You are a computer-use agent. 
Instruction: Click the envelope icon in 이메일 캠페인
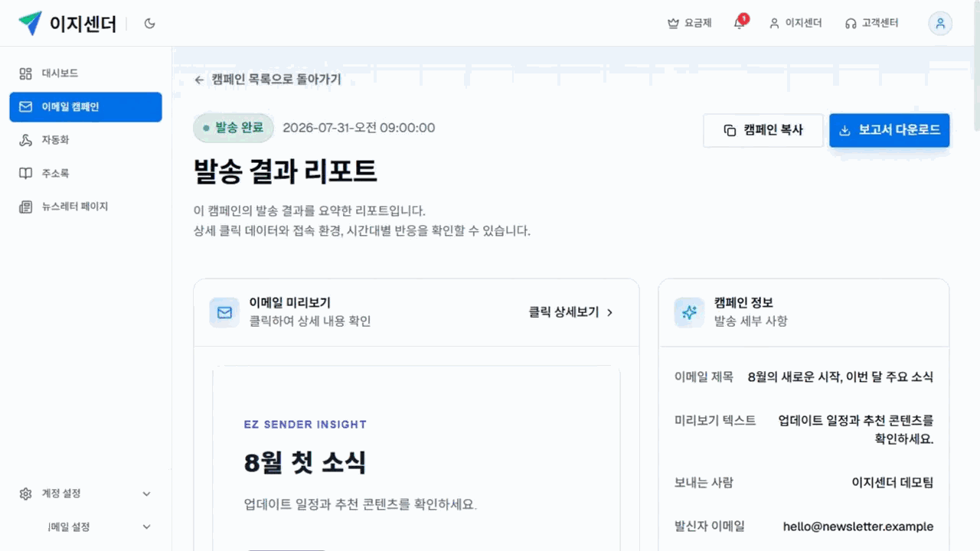coord(25,107)
